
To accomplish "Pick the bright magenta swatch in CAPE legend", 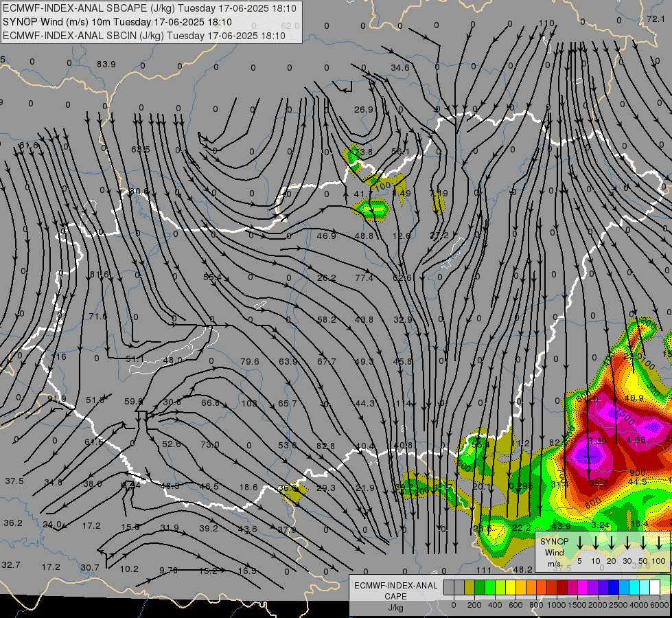I will (583, 588).
